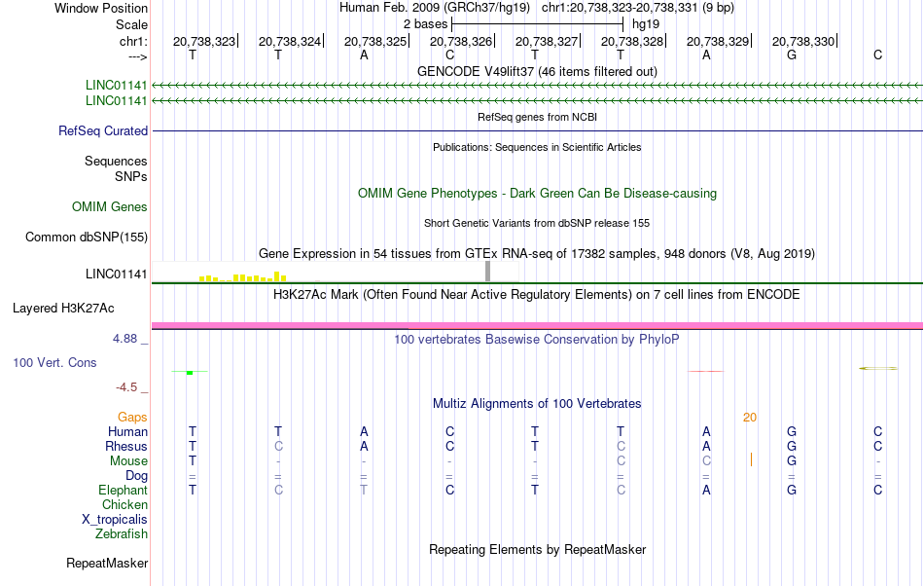Image resolution: width=924 pixels, height=586 pixels.
Task: Click the strand direction arrow '--->'
Action: [x=137, y=56]
